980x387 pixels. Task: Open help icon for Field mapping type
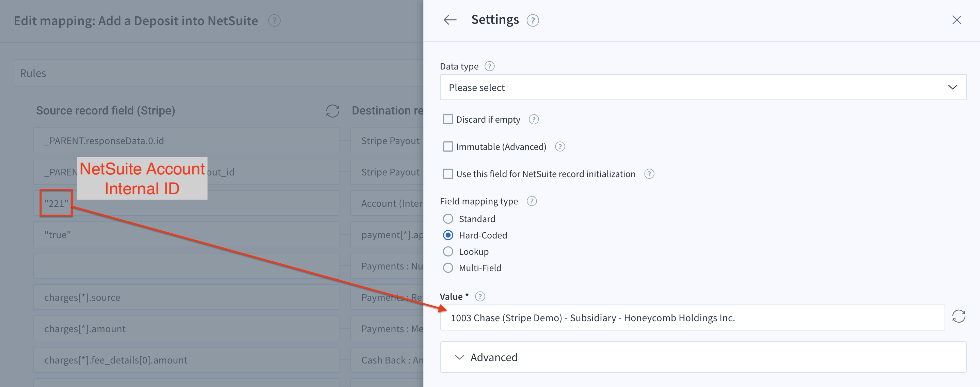pos(532,201)
